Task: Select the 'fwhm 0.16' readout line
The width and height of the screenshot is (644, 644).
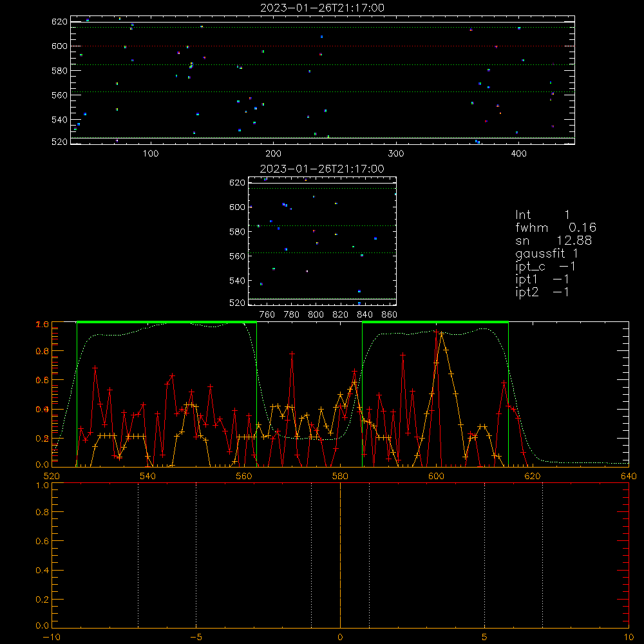Action: [556, 227]
